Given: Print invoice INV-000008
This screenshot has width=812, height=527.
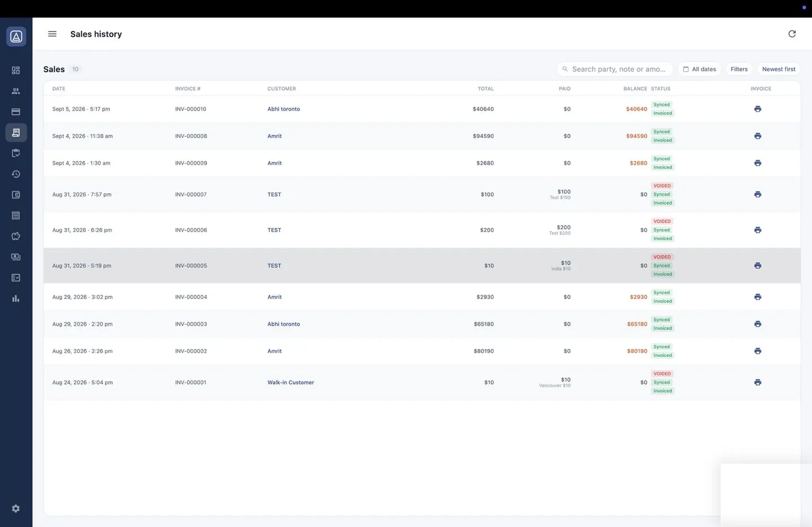Looking at the screenshot, I should [x=758, y=136].
